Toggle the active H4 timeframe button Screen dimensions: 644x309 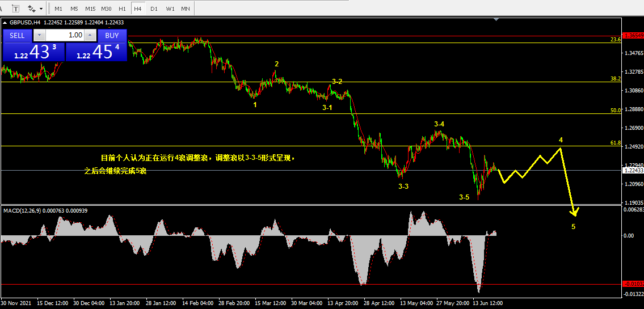pyautogui.click(x=137, y=8)
